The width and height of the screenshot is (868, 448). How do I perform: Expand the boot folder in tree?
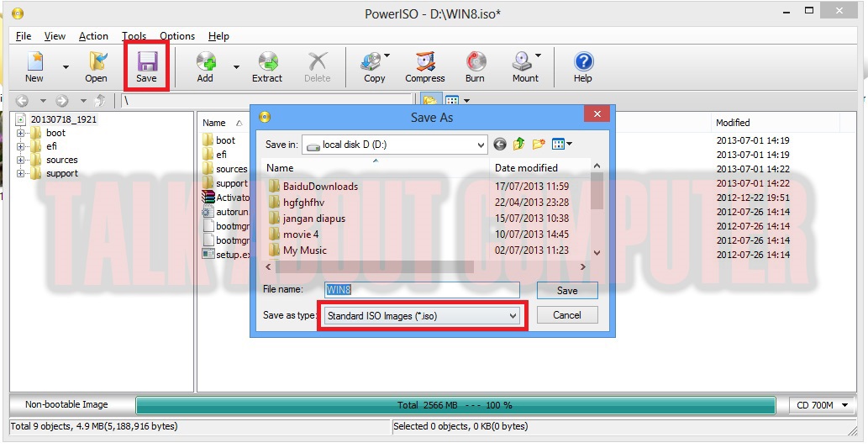pyautogui.click(x=20, y=133)
